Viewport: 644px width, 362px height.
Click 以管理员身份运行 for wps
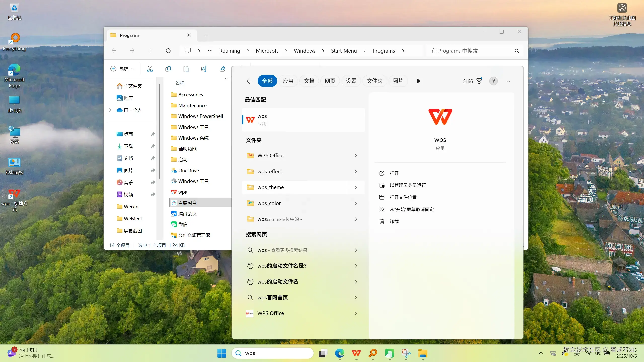(x=407, y=185)
